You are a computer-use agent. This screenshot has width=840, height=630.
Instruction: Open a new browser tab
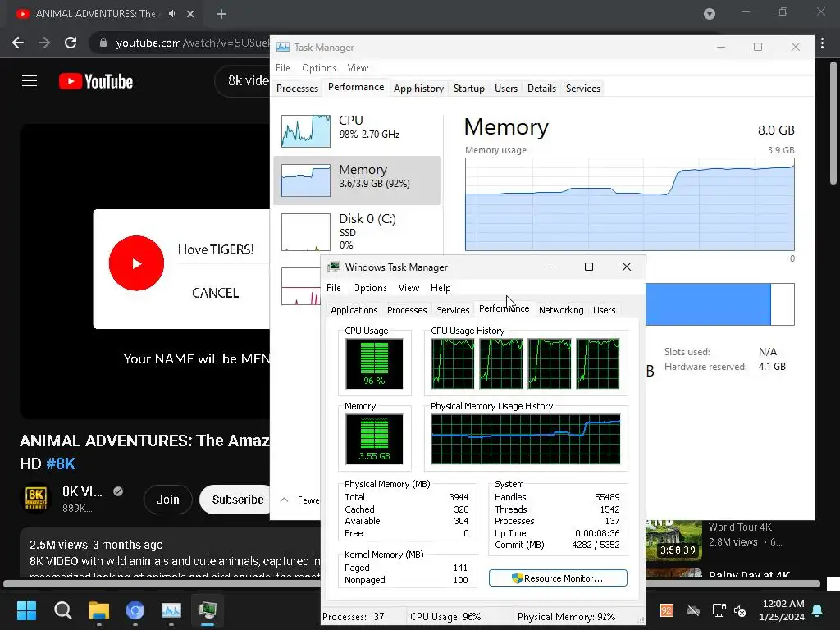pos(221,15)
